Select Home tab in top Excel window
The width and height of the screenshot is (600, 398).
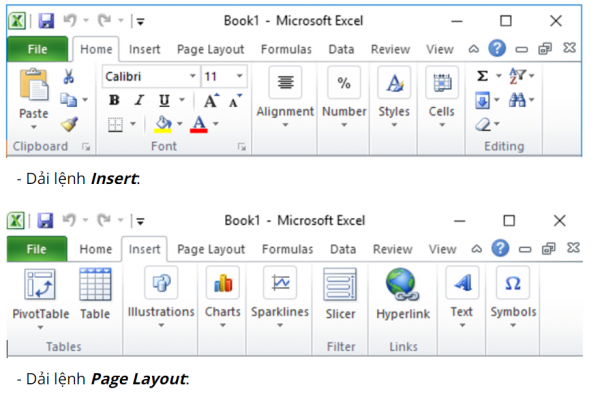(96, 49)
